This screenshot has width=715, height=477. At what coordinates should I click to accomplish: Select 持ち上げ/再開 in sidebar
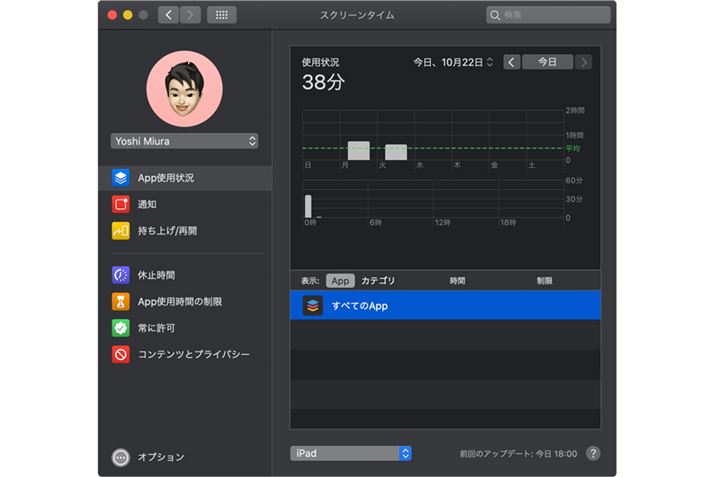(x=185, y=231)
